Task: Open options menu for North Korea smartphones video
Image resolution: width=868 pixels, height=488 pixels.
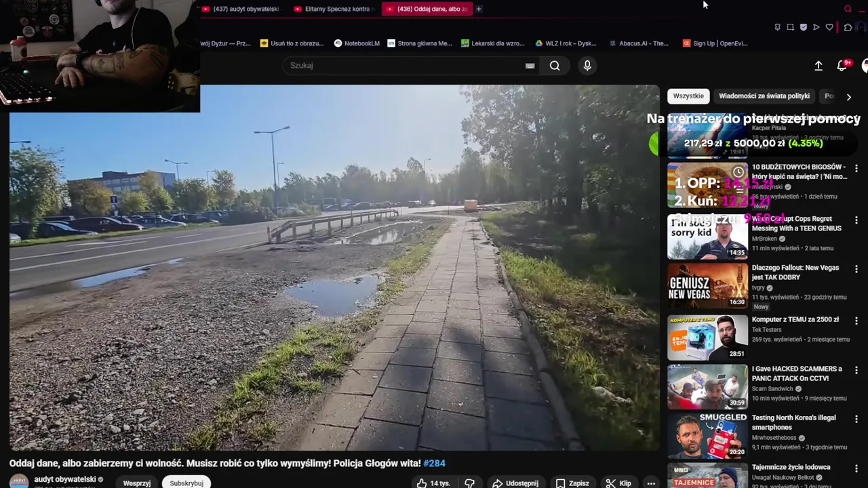Action: (x=856, y=419)
